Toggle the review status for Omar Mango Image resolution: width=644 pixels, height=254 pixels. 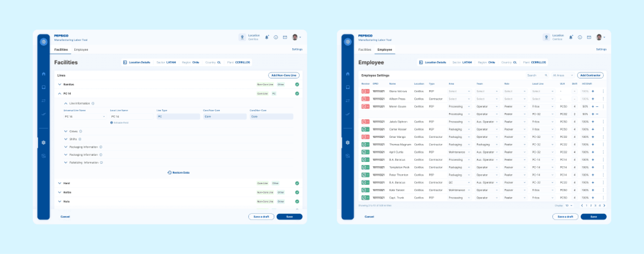pos(365,137)
